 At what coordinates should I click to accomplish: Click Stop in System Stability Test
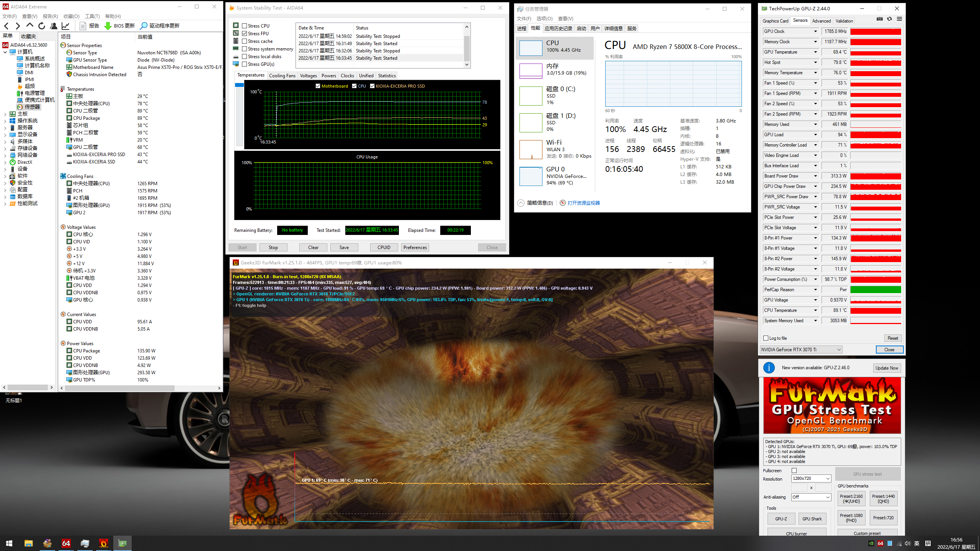pyautogui.click(x=273, y=247)
